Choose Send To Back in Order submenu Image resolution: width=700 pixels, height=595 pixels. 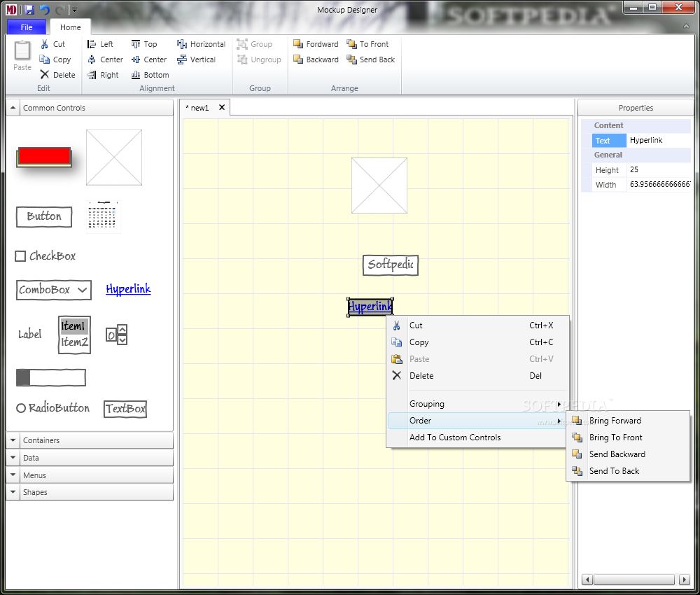[x=628, y=471]
